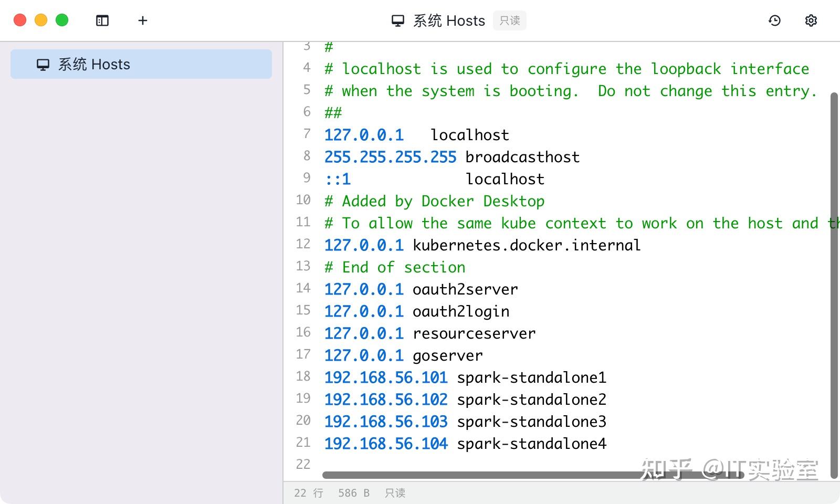Screen dimensions: 840x504
Task: Toggle the sidebar panel icon
Action: tap(102, 20)
